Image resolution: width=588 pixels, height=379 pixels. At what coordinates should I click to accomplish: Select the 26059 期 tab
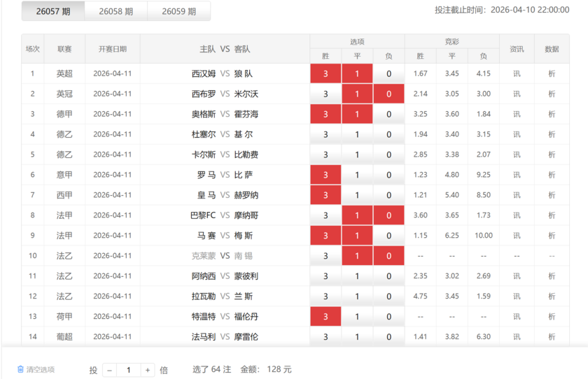click(x=179, y=11)
